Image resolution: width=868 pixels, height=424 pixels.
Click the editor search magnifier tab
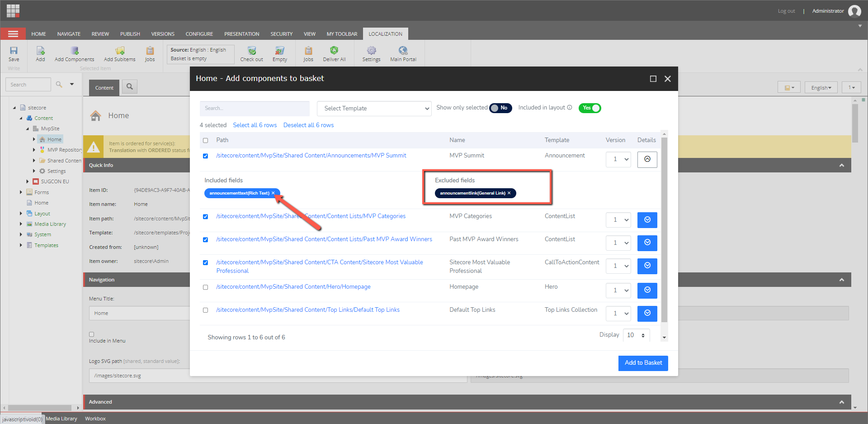[x=130, y=86]
